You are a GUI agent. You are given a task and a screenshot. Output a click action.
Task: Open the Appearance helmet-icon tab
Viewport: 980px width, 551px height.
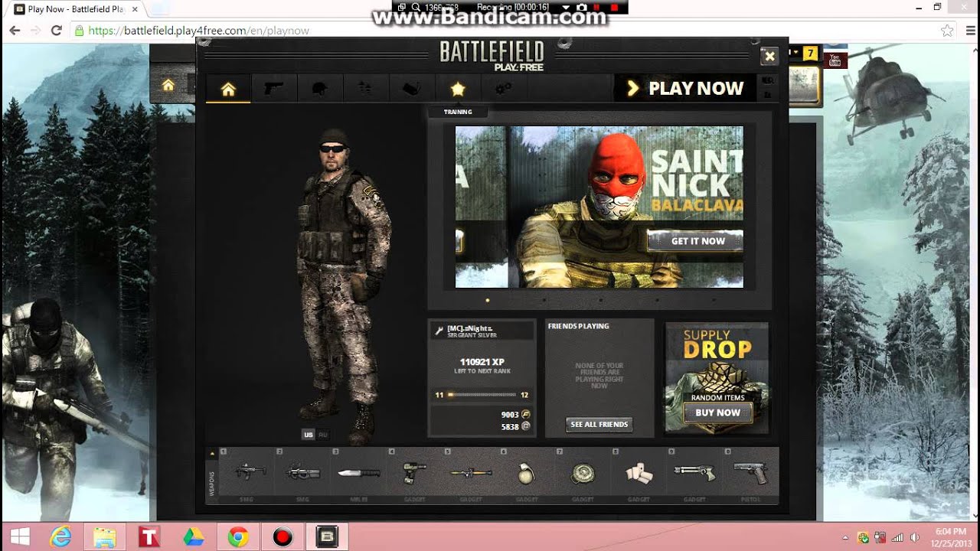coord(319,89)
